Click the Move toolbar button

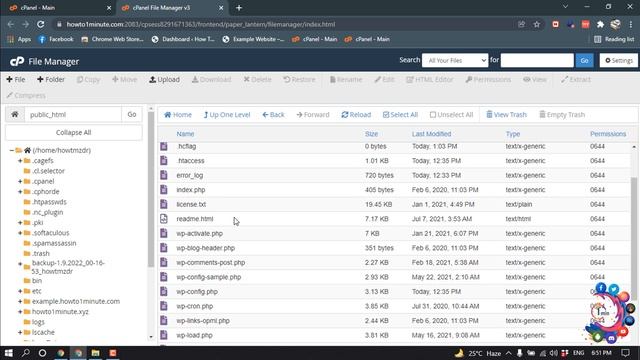coord(124,80)
